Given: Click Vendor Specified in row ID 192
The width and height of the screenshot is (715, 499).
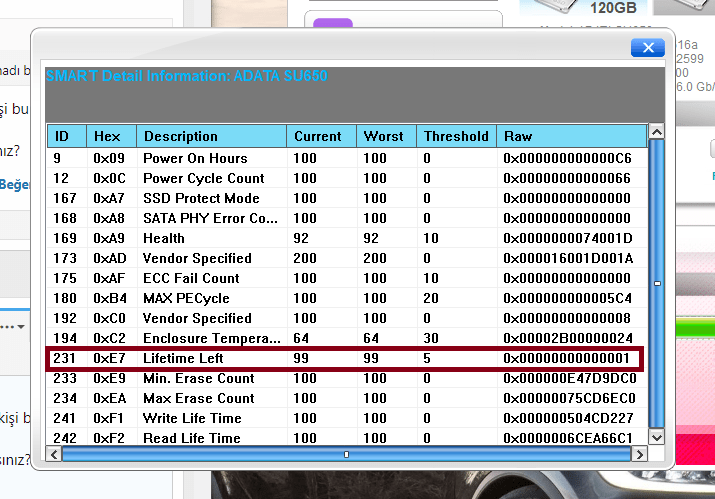Looking at the screenshot, I should point(197,318).
